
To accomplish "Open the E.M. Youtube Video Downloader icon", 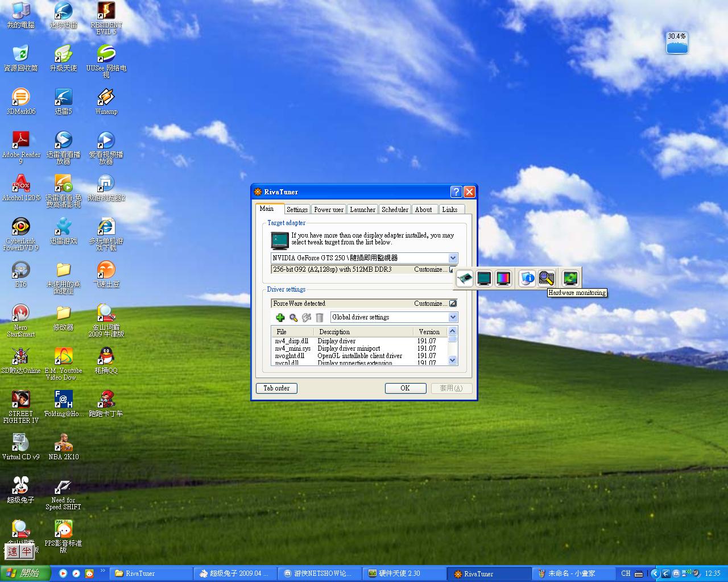I will point(64,363).
